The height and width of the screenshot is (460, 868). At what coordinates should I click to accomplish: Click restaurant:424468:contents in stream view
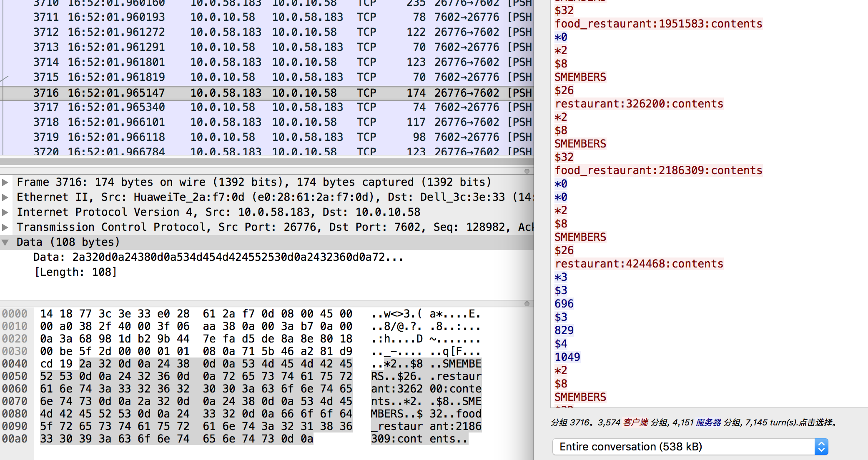pos(639,264)
